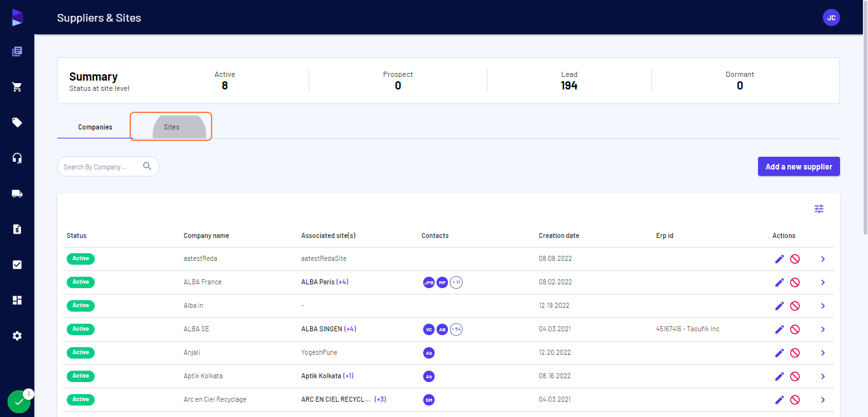Click the search magnifier icon

click(147, 166)
